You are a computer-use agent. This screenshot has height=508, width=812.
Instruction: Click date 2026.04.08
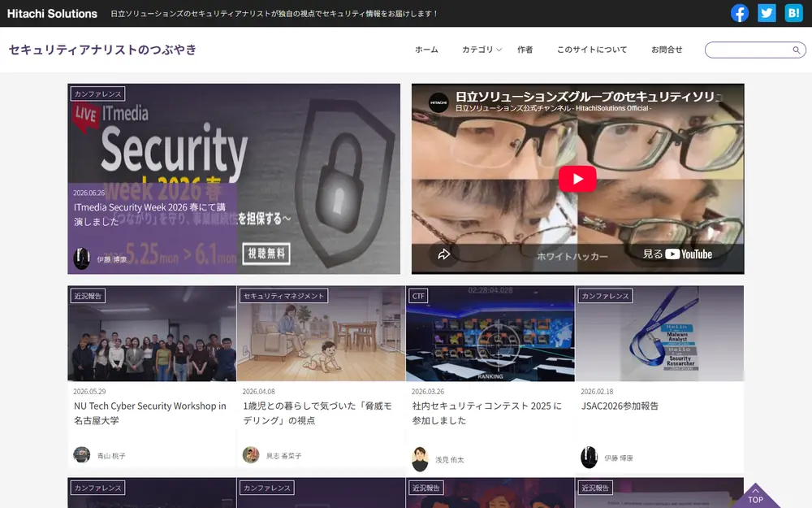pyautogui.click(x=259, y=392)
